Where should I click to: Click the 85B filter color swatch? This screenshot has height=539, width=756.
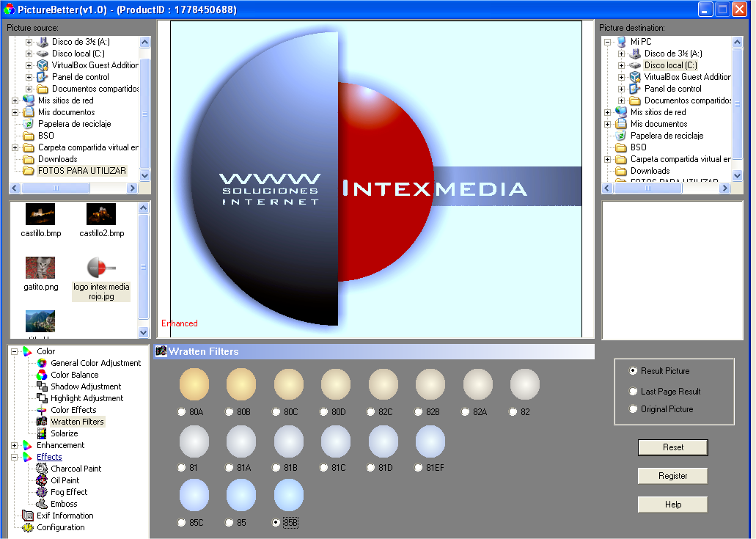click(x=289, y=495)
